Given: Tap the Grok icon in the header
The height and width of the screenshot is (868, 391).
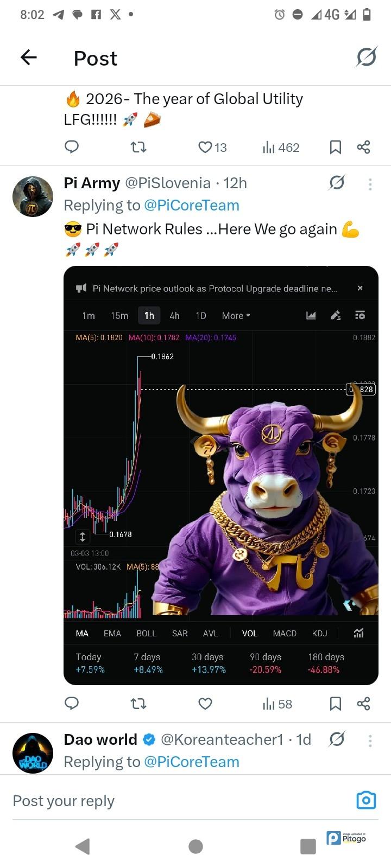Looking at the screenshot, I should click(x=367, y=57).
